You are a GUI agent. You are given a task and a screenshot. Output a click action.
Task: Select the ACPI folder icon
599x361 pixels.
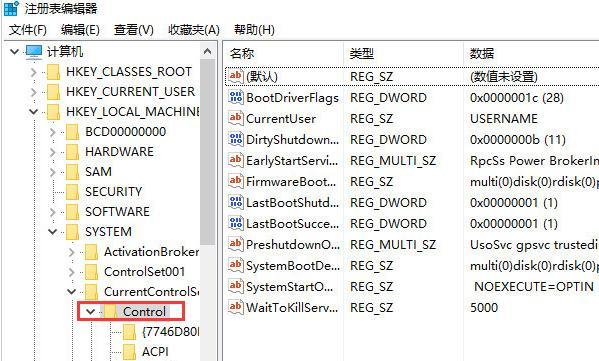coord(130,351)
